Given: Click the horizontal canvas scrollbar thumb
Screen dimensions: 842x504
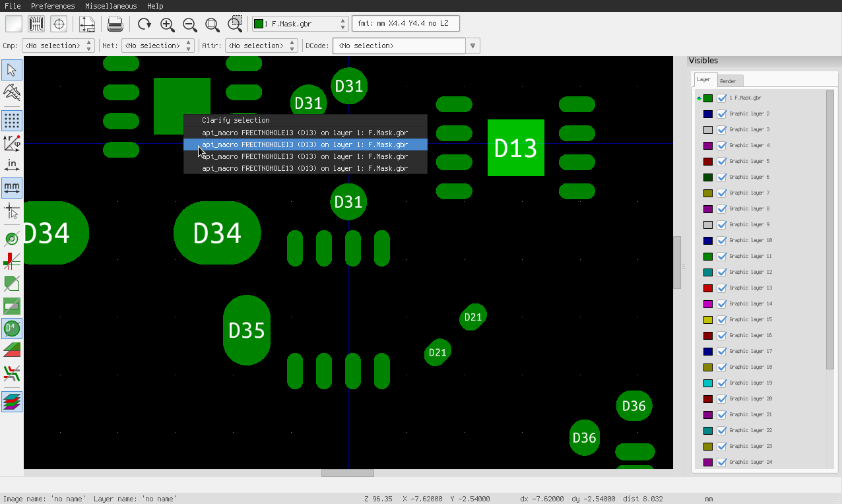Looking at the screenshot, I should tap(347, 473).
